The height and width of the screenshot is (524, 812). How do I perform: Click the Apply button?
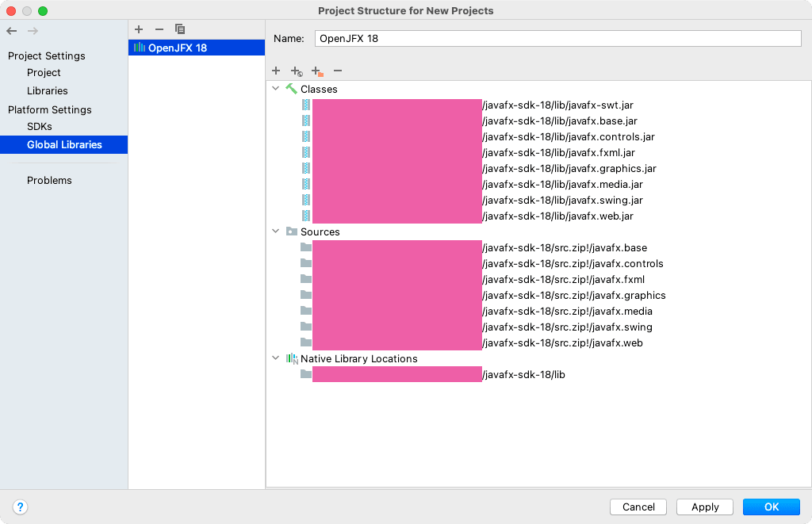pos(705,507)
